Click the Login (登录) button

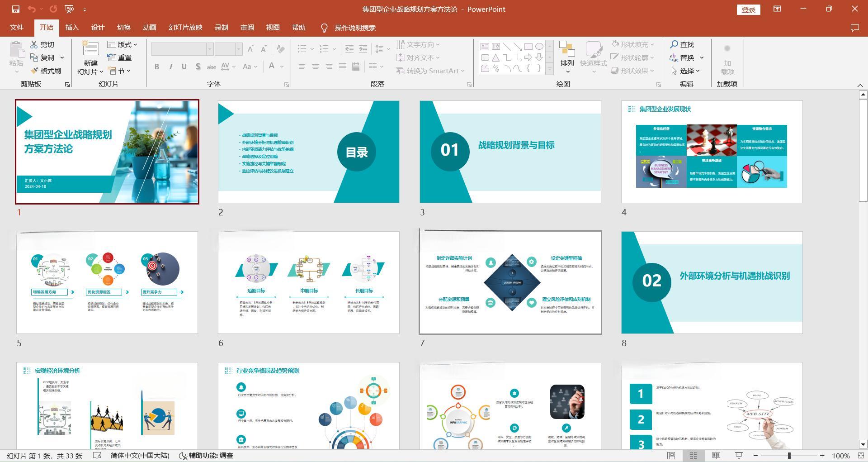tap(748, 10)
